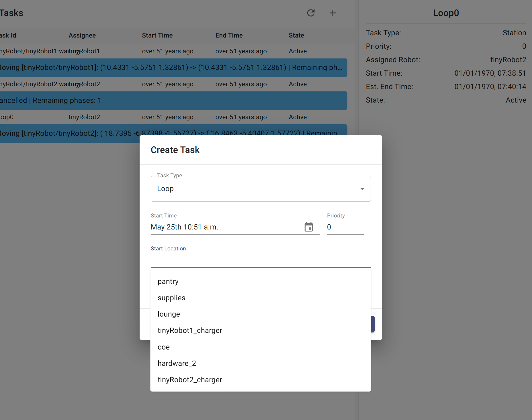Create a new task with the plus icon

[333, 13]
